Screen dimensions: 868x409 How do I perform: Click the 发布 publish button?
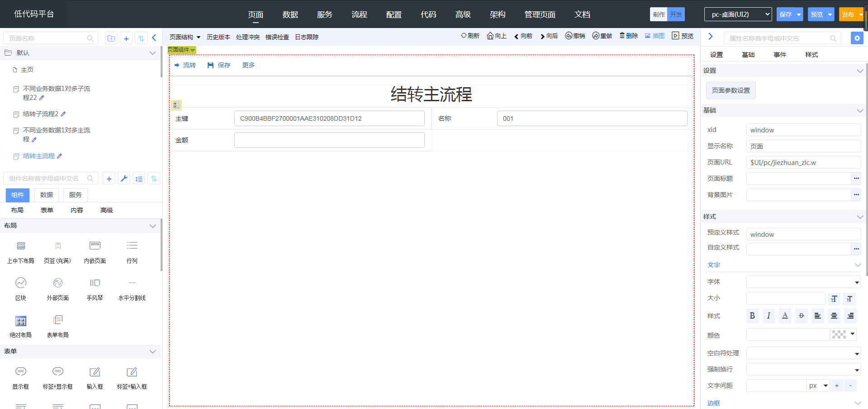tap(847, 14)
